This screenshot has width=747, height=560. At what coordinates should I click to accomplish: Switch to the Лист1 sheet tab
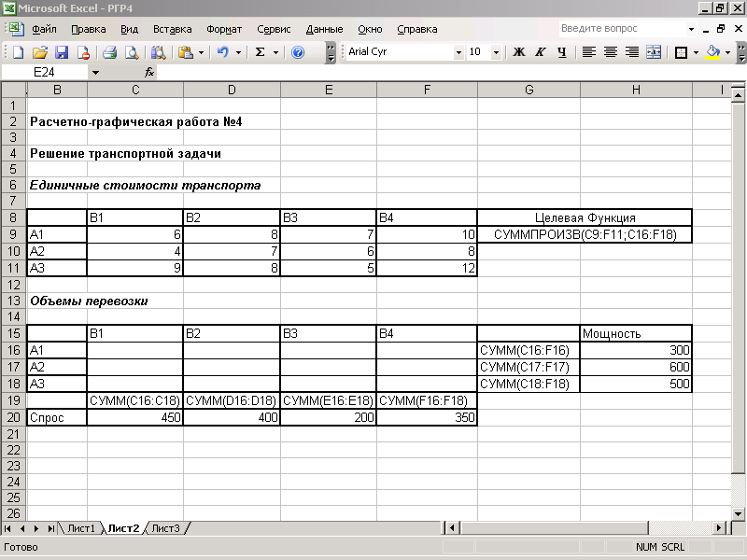pyautogui.click(x=81, y=528)
